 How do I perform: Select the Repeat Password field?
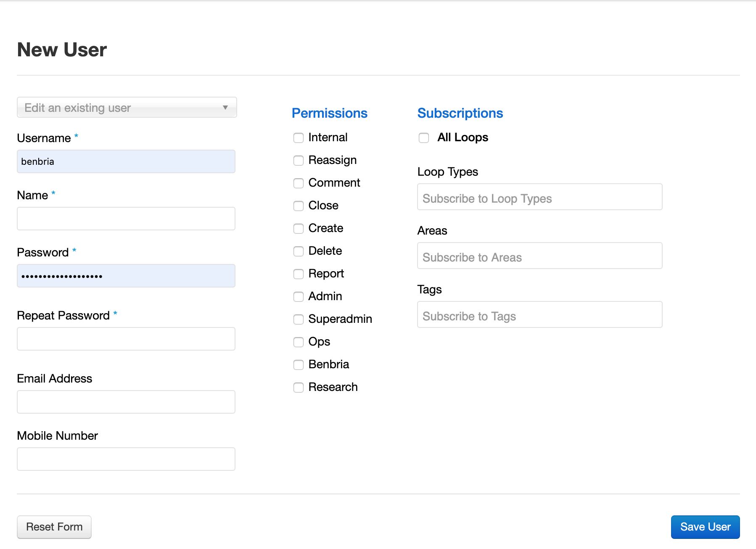(126, 339)
